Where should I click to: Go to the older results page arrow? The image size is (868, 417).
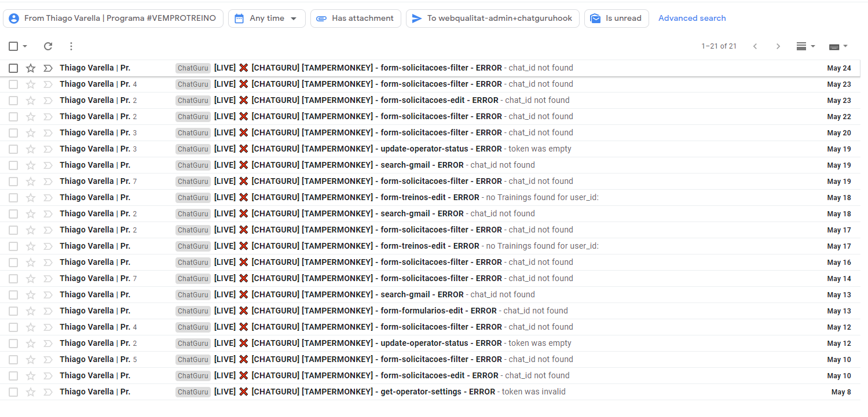pyautogui.click(x=778, y=46)
